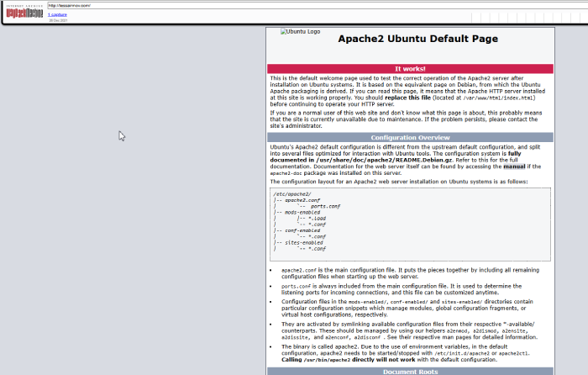Click the red "It works!" banner

[x=410, y=69]
